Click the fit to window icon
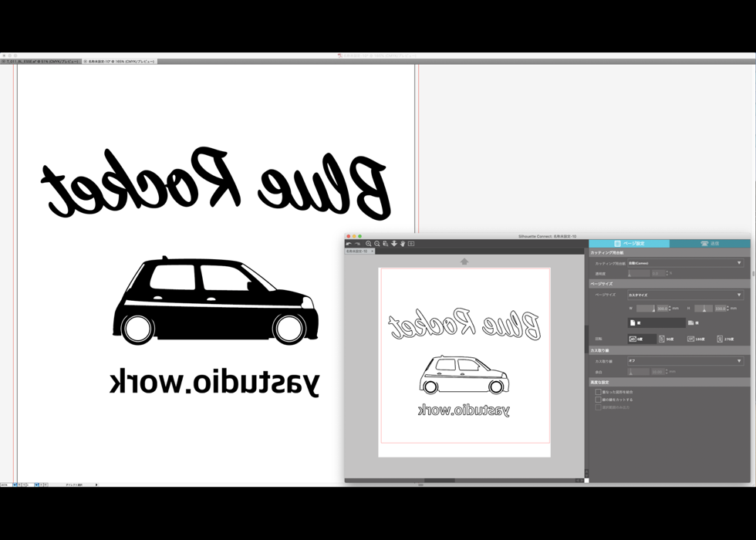 pos(411,244)
